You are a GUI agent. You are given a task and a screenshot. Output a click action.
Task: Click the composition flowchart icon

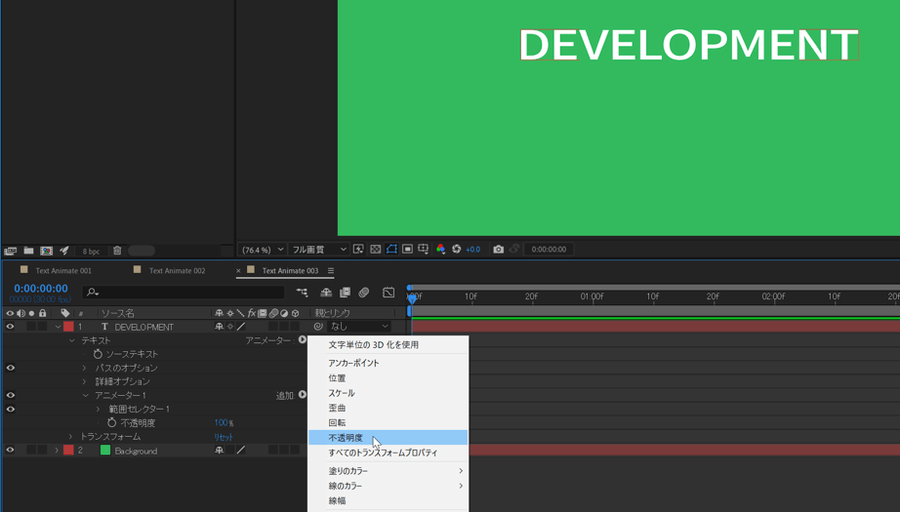pyautogui.click(x=302, y=293)
